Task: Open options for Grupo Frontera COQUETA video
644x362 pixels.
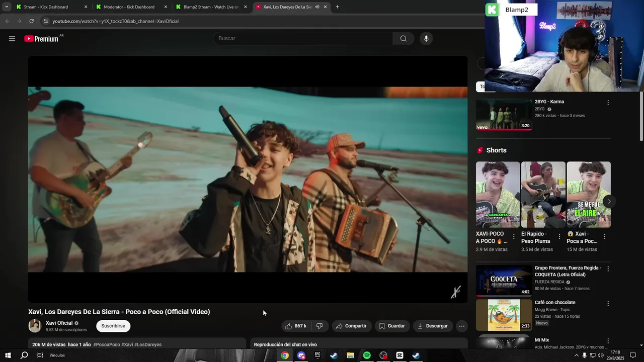Action: click(x=608, y=269)
